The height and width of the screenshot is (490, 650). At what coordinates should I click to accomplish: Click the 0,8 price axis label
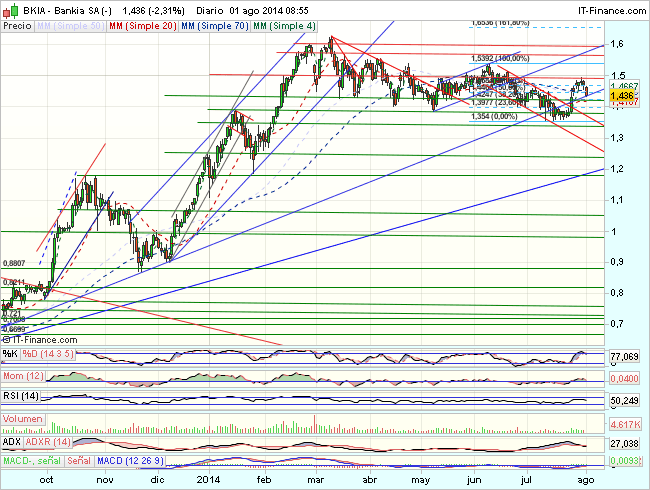[x=617, y=293]
